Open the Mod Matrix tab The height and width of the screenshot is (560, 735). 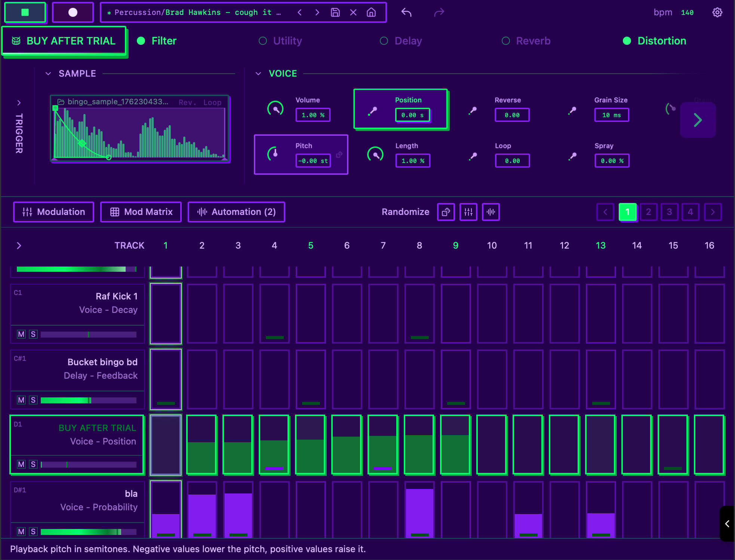coord(141,212)
